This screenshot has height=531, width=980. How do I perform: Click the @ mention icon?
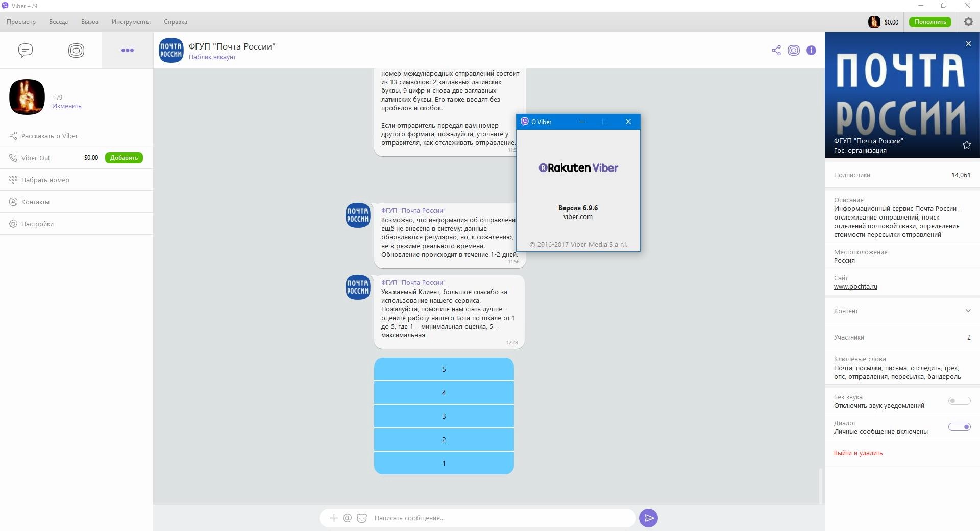347,518
